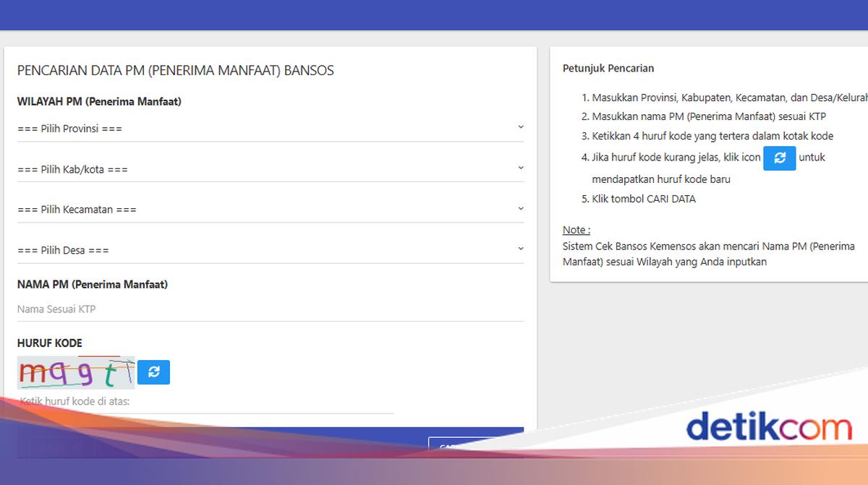The height and width of the screenshot is (485, 868).
Task: Click the captcha code entry field
Action: pos(206,402)
